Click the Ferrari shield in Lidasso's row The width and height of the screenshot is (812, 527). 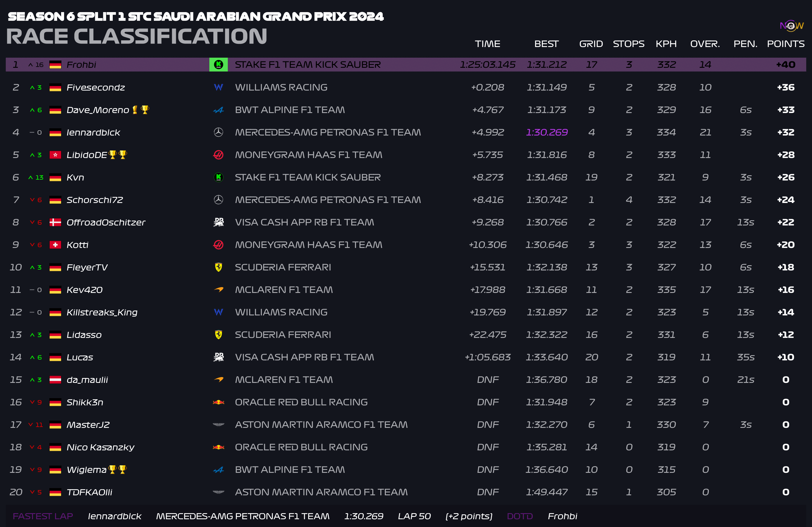point(218,335)
